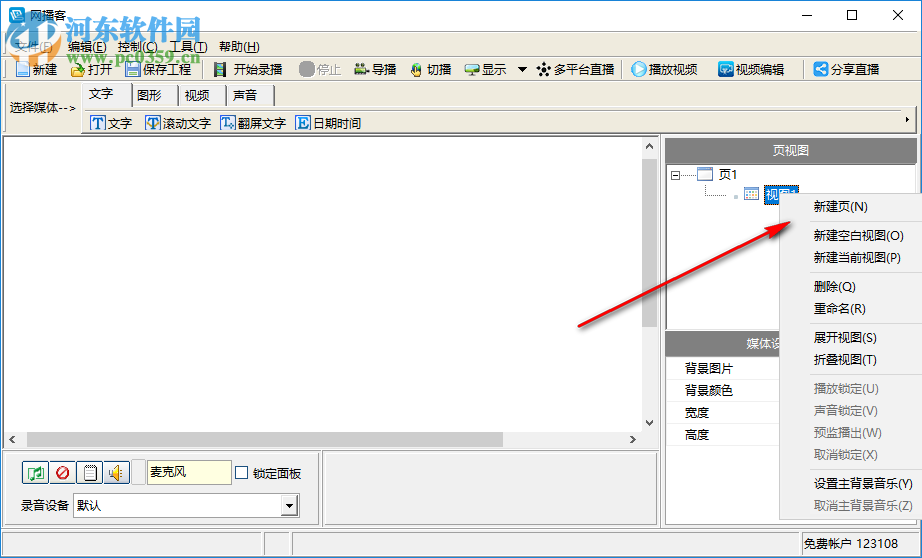Click the 切播 switch icon
This screenshot has height=558, width=922.
[416, 70]
